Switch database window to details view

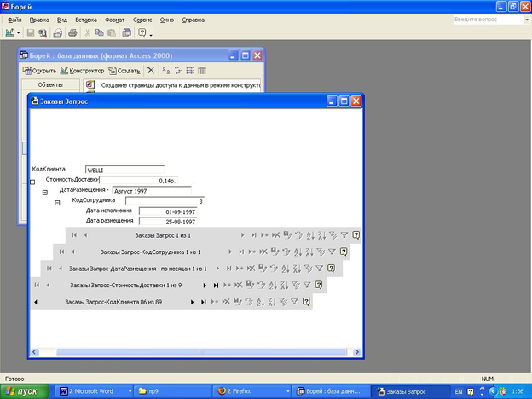point(202,71)
